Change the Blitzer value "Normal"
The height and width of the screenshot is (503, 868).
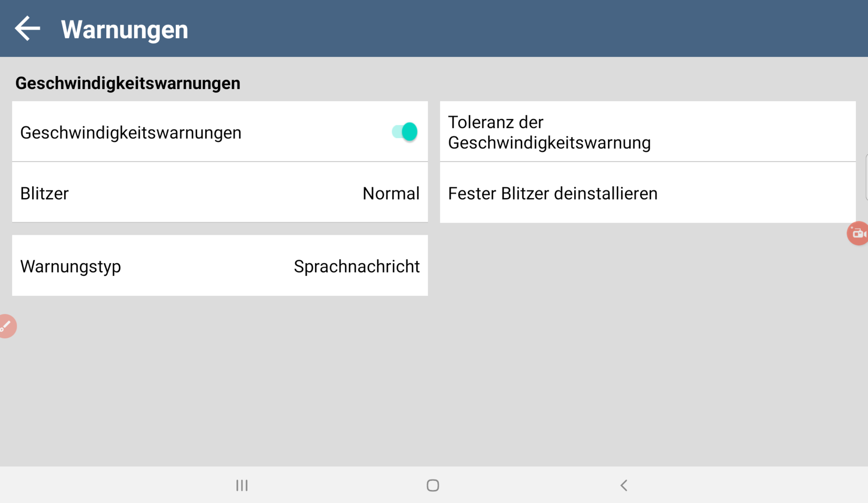pos(391,194)
